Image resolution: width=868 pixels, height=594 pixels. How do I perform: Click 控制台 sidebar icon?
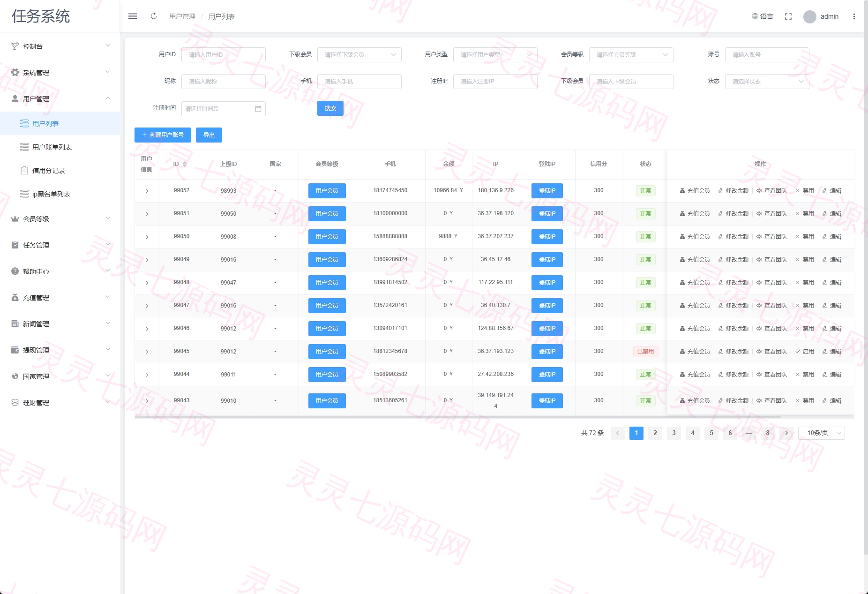coord(15,46)
